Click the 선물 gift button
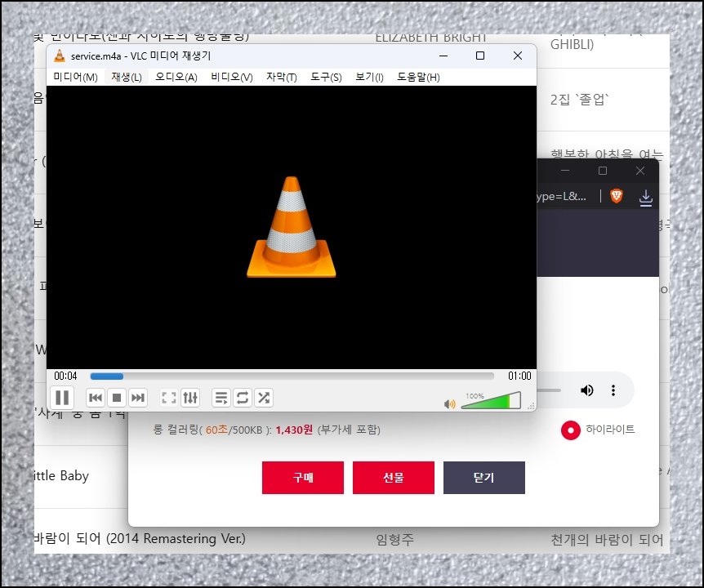704x588 pixels. click(394, 478)
